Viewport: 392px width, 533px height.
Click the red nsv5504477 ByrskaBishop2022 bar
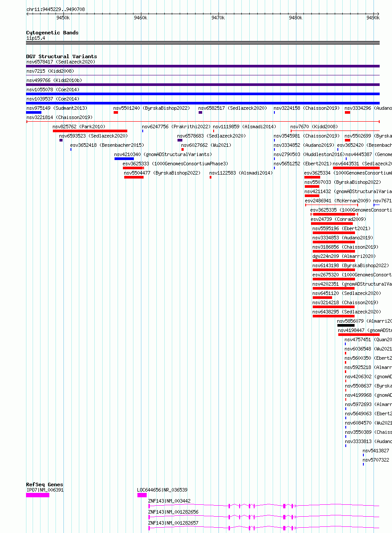point(134,177)
